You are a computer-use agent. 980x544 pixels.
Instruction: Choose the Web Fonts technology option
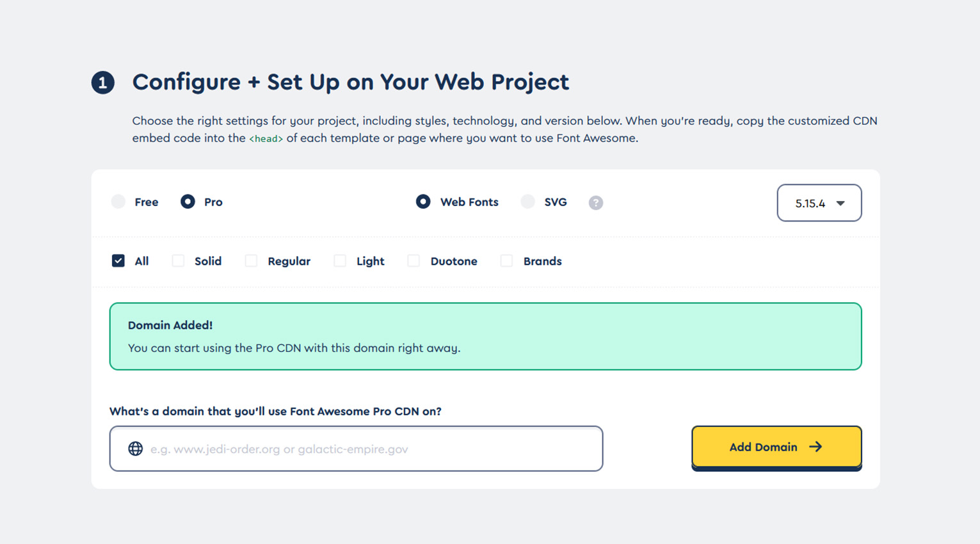(x=423, y=202)
